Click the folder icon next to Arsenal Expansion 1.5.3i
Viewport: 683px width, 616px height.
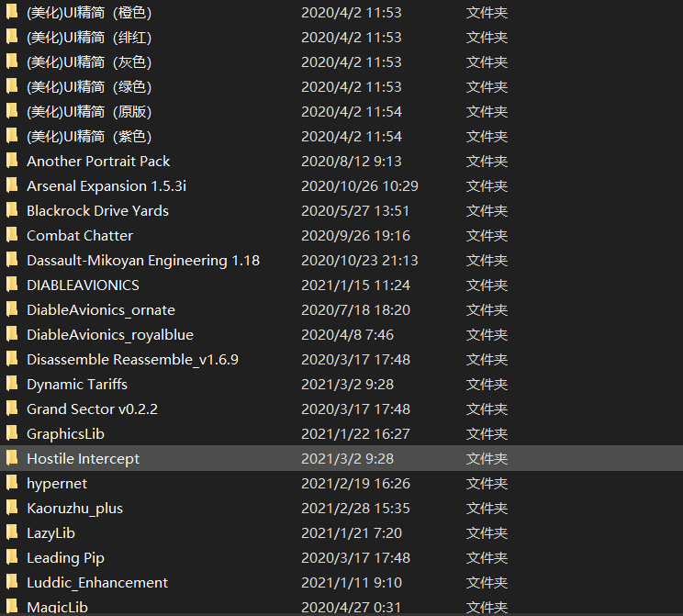[12, 185]
